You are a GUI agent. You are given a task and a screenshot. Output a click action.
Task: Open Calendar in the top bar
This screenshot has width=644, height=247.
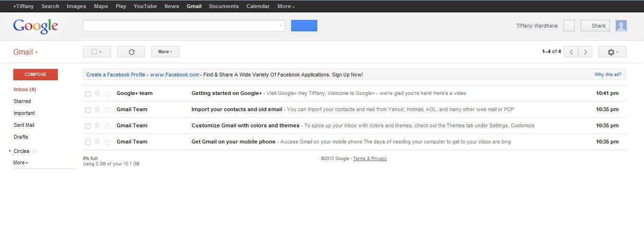pos(258,6)
